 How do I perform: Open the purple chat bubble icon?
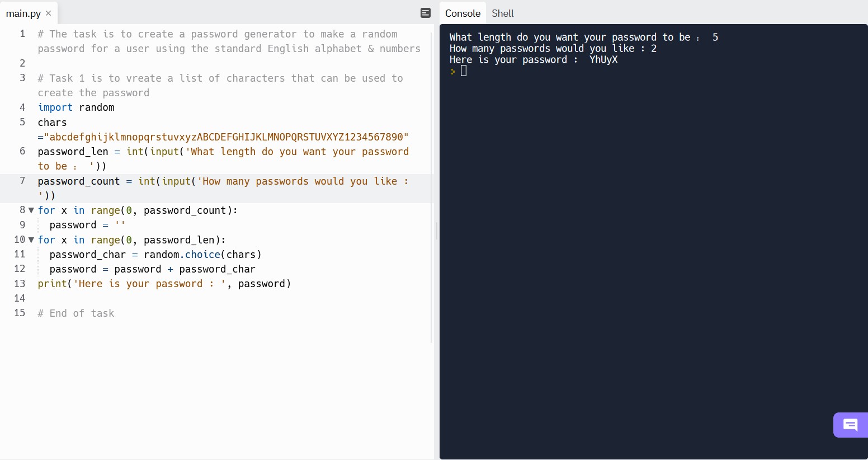click(851, 425)
